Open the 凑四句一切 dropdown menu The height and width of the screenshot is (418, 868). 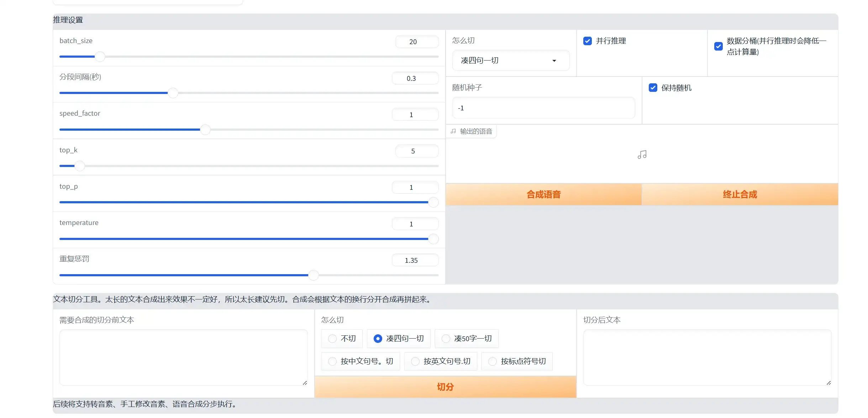click(x=510, y=60)
